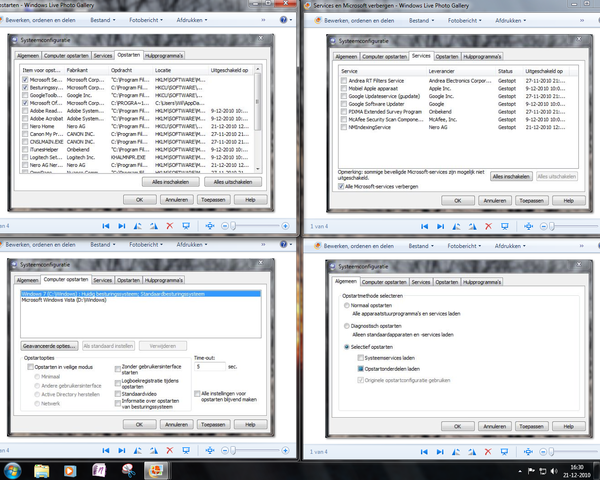The height and width of the screenshot is (480, 600).
Task: Delete photo in Computer opstarten-tab gallery window
Action: tap(170, 451)
